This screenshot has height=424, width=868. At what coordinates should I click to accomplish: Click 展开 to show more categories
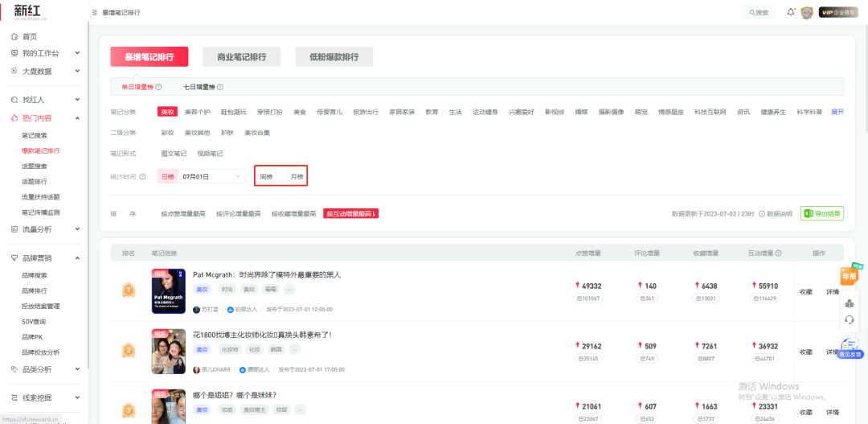pos(837,112)
